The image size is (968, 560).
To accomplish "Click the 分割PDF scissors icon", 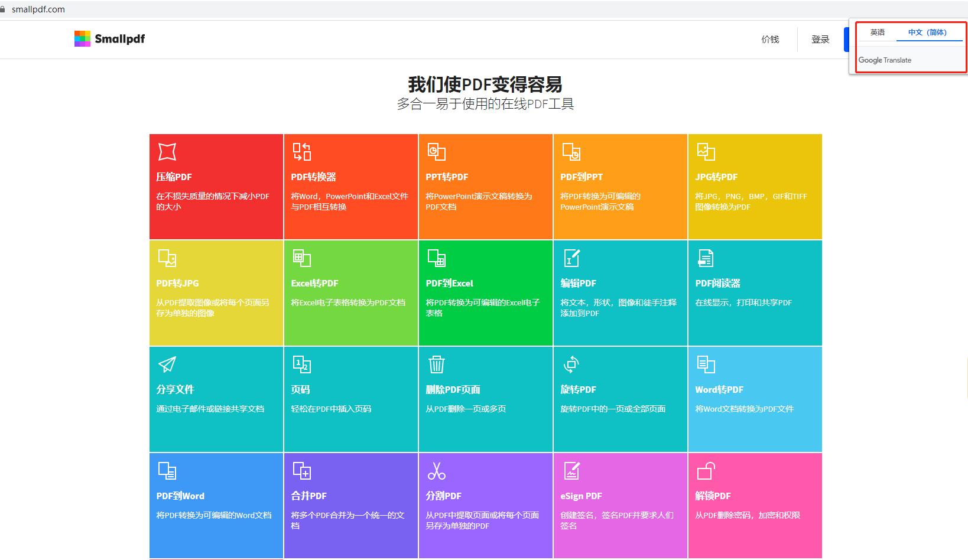I will click(x=437, y=471).
